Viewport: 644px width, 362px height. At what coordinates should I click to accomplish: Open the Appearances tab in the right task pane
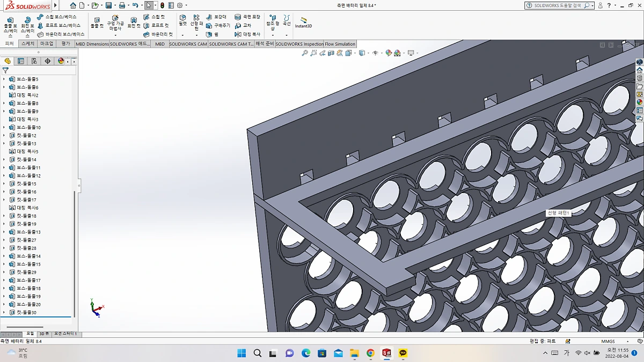coord(640,102)
